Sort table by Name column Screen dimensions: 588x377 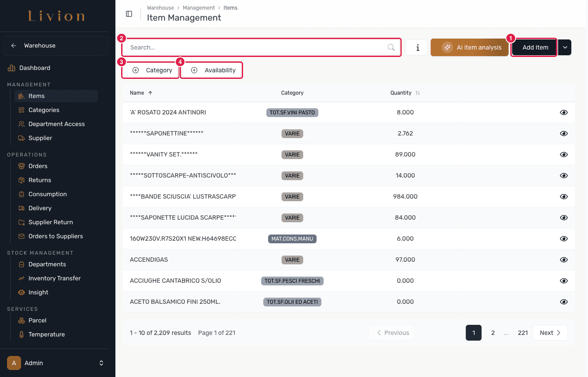click(x=141, y=93)
